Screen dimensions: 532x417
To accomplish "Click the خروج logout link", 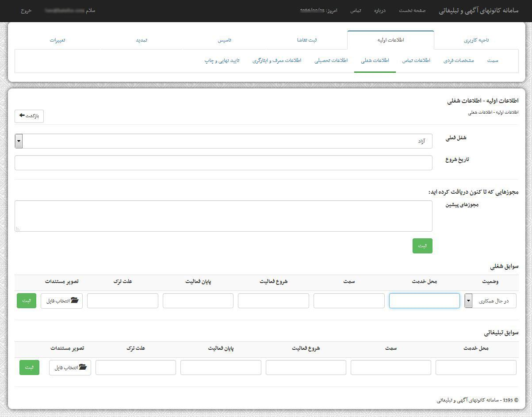I will (x=26, y=11).
